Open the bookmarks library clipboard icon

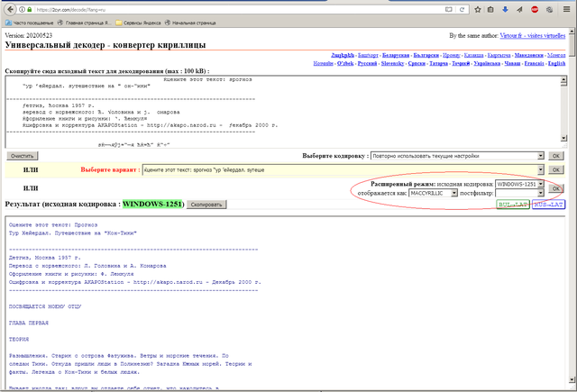[490, 10]
